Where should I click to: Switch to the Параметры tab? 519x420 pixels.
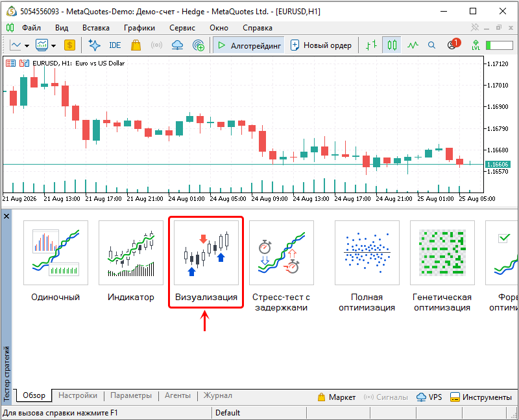click(x=131, y=395)
